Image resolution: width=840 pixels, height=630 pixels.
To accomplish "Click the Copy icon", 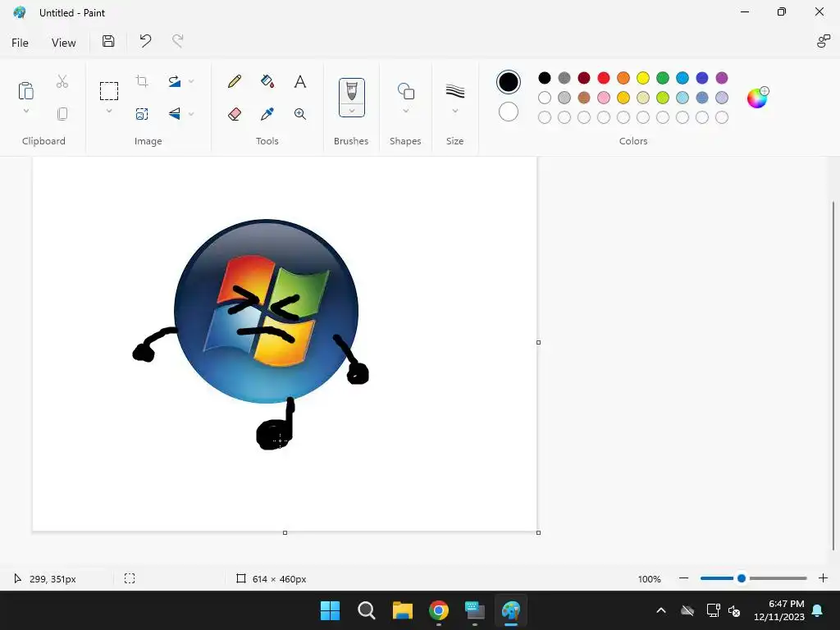I will click(62, 113).
